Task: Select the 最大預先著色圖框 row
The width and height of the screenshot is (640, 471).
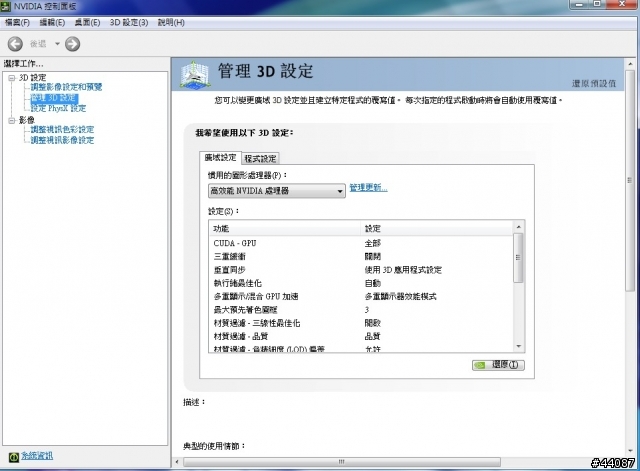Action: pos(361,310)
